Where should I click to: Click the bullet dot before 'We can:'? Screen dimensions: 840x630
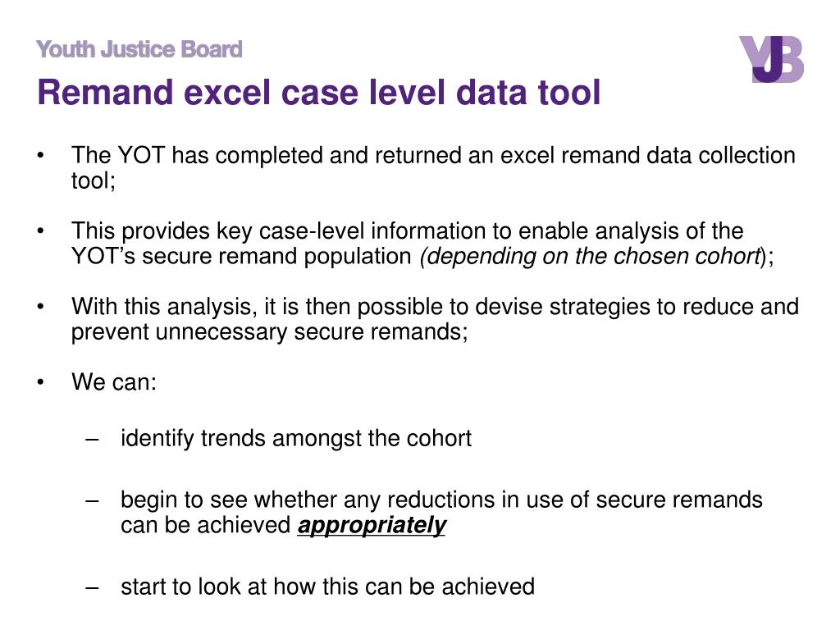(x=41, y=383)
